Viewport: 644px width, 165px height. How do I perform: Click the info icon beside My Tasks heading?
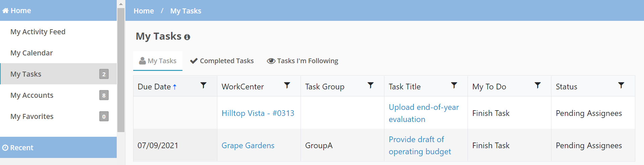click(x=187, y=37)
